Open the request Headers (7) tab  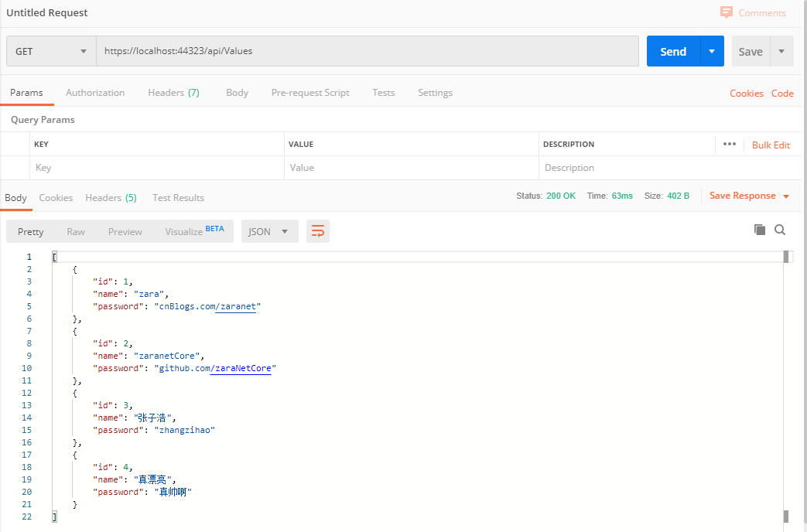tap(173, 93)
